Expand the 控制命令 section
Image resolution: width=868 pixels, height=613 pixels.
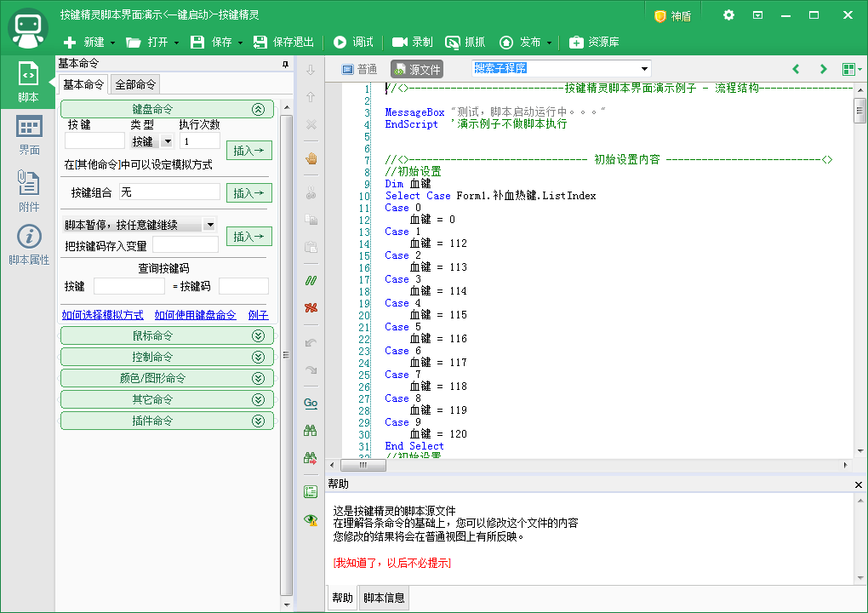[x=259, y=358]
